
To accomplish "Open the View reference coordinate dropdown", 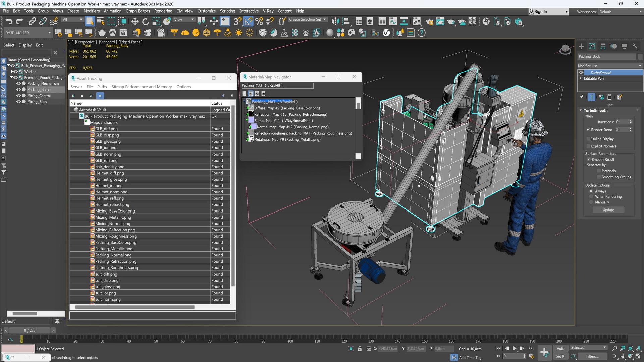I will [x=184, y=20].
